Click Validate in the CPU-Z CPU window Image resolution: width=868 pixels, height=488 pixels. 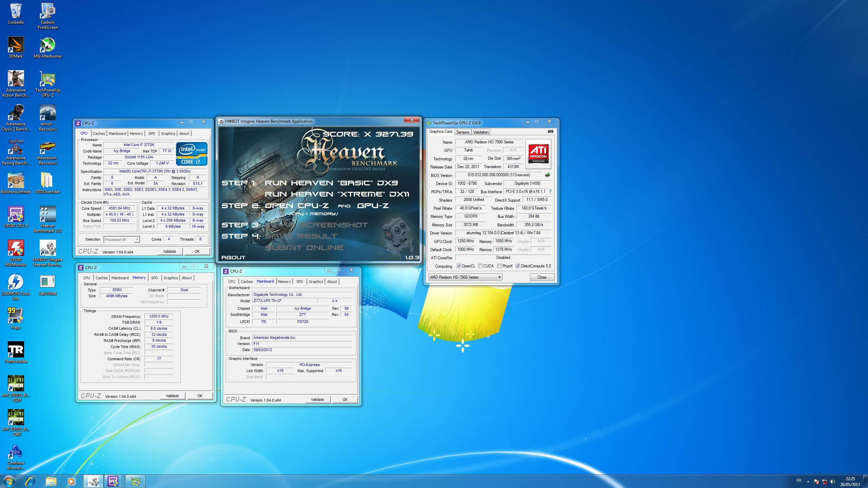(170, 251)
